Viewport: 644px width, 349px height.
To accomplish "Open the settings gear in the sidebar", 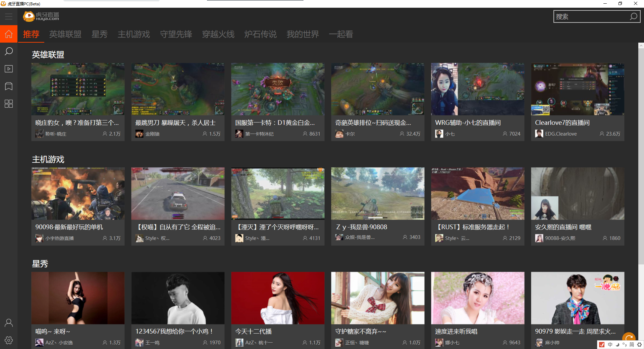I will point(9,340).
